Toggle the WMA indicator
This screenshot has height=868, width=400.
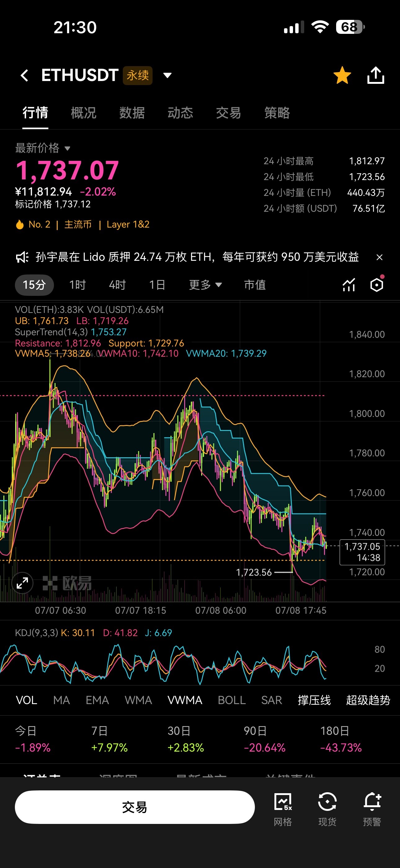coord(138,700)
